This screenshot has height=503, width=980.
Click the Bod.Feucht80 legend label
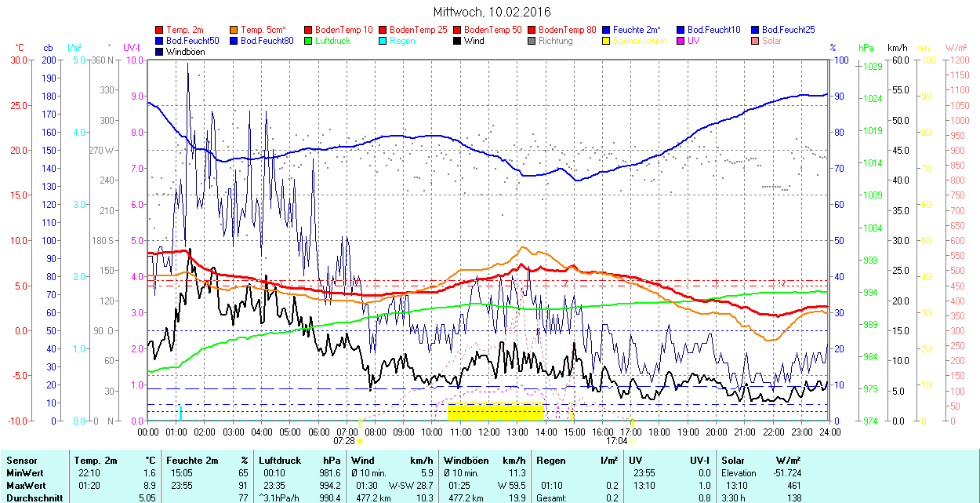267,41
